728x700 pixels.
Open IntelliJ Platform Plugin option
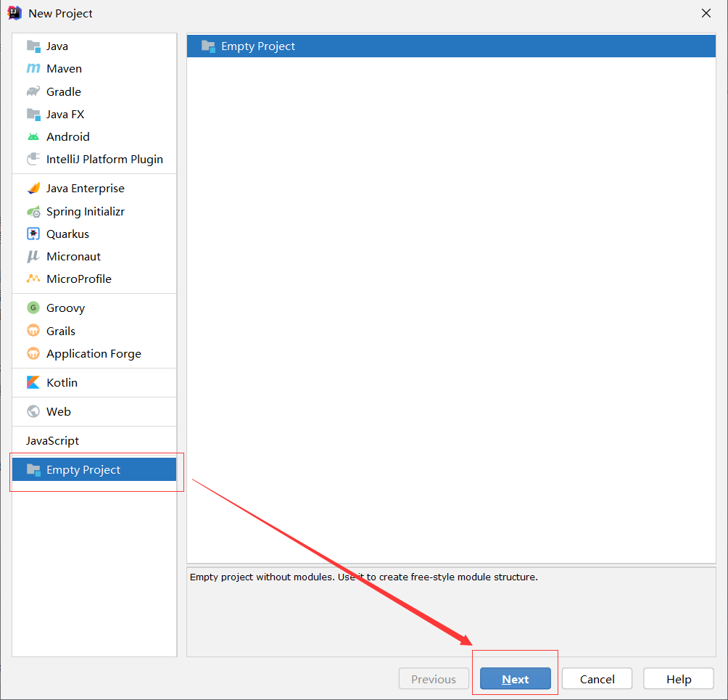click(x=94, y=160)
